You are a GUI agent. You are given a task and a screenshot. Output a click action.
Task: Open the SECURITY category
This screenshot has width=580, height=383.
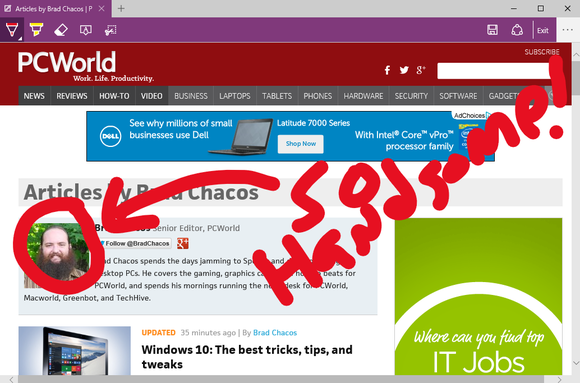point(411,96)
